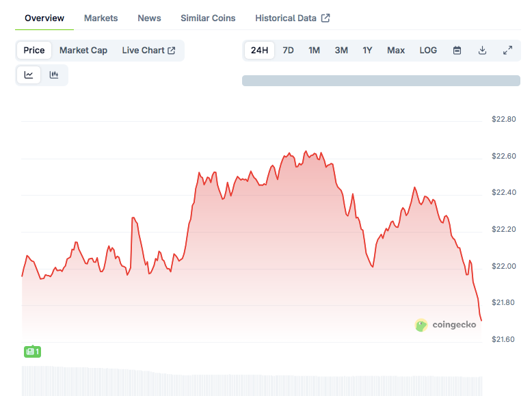View the Similar Coins tab
The image size is (532, 396).
[208, 18]
